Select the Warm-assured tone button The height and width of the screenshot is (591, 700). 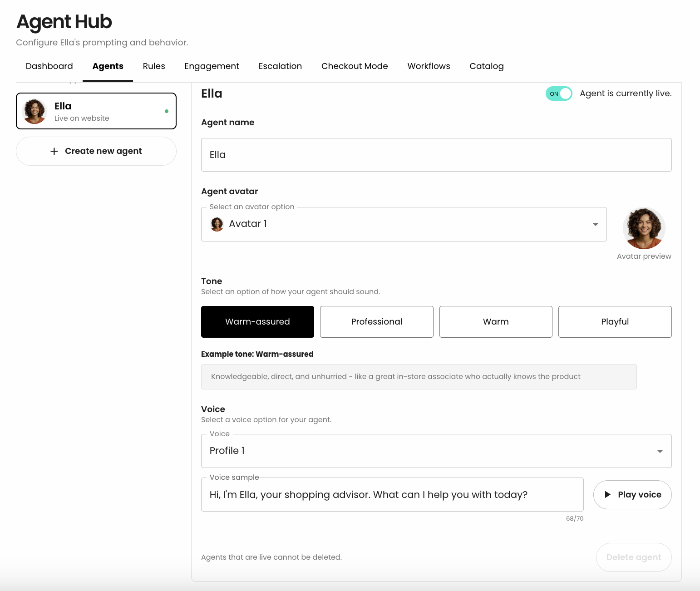point(257,322)
